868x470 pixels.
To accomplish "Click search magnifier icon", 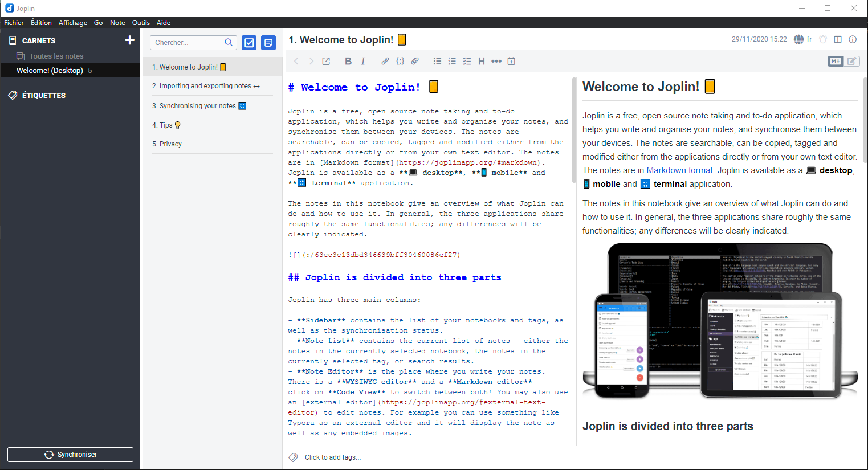I will point(229,42).
